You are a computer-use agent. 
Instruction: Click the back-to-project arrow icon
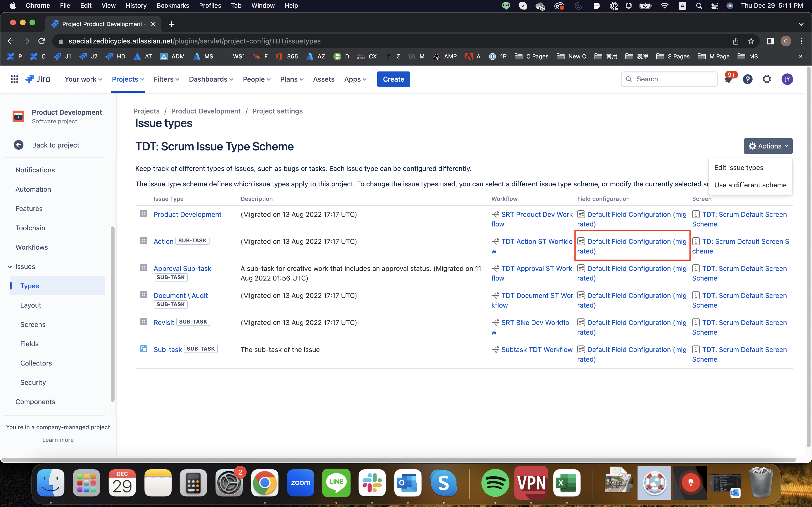pos(18,145)
